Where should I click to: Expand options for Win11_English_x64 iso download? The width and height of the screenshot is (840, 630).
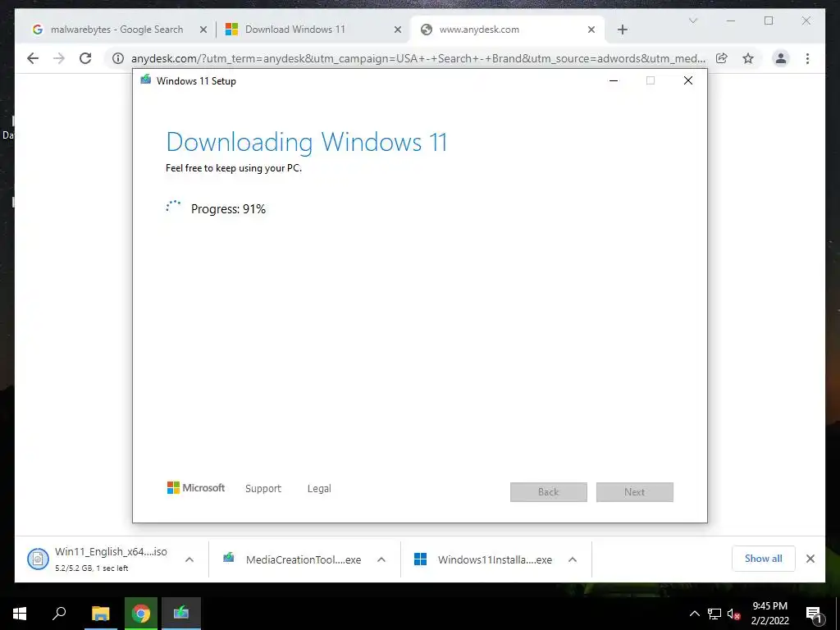pos(189,559)
